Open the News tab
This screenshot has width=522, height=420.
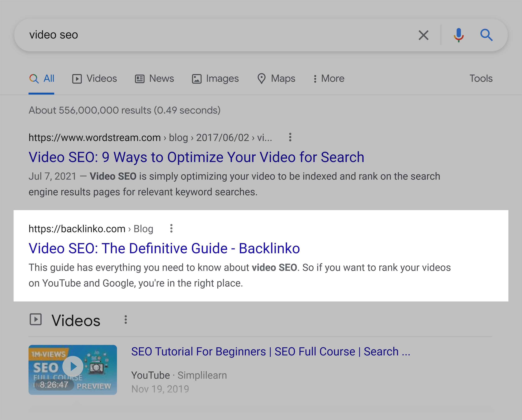[x=154, y=79]
